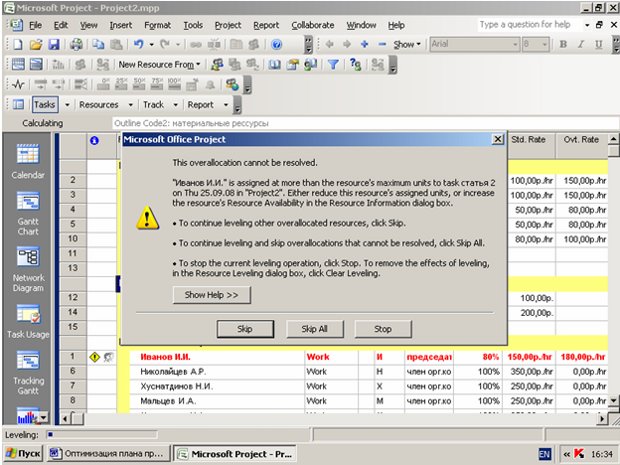Toggle Bold formatting

tap(564, 44)
